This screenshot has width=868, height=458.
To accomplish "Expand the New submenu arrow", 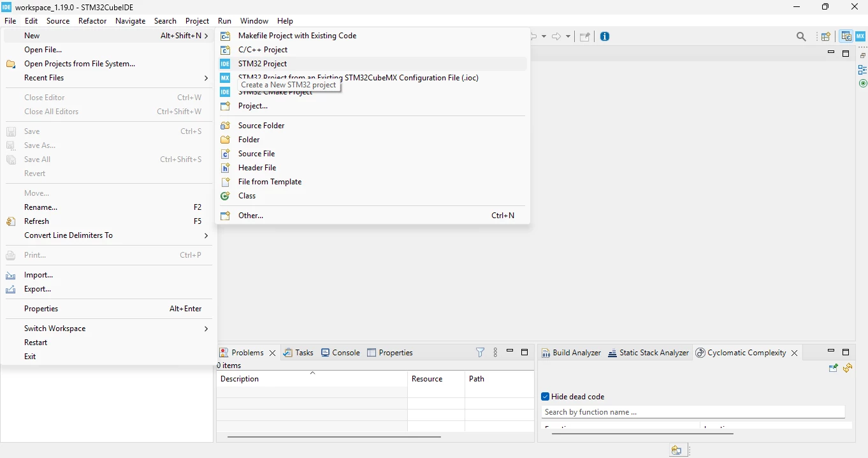I will tap(206, 36).
